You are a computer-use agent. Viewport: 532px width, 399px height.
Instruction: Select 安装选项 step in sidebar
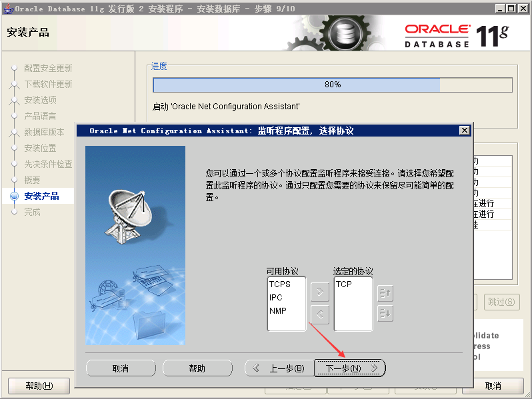(x=41, y=100)
